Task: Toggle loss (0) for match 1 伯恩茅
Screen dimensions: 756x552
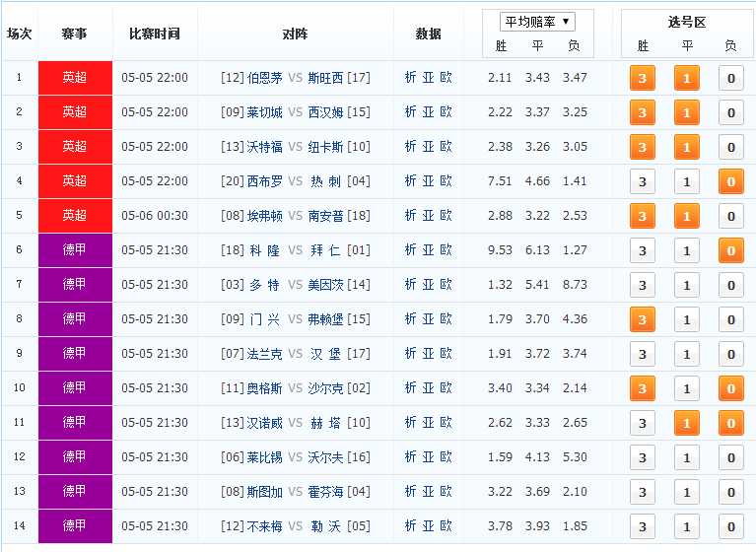Action: coord(731,78)
